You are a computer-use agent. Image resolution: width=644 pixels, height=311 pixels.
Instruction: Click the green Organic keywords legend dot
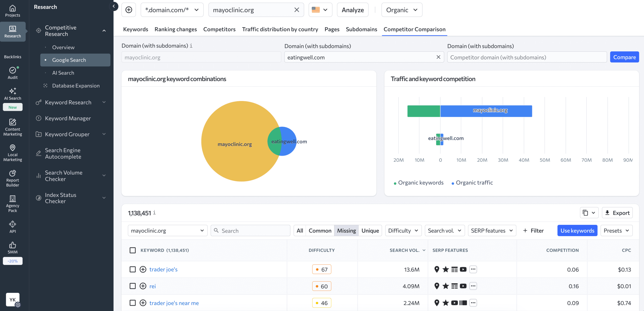(395, 183)
